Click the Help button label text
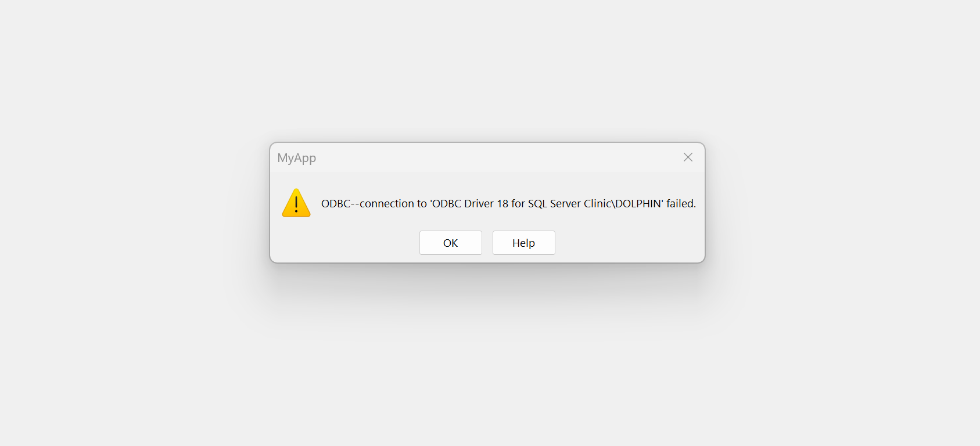 [x=524, y=243]
